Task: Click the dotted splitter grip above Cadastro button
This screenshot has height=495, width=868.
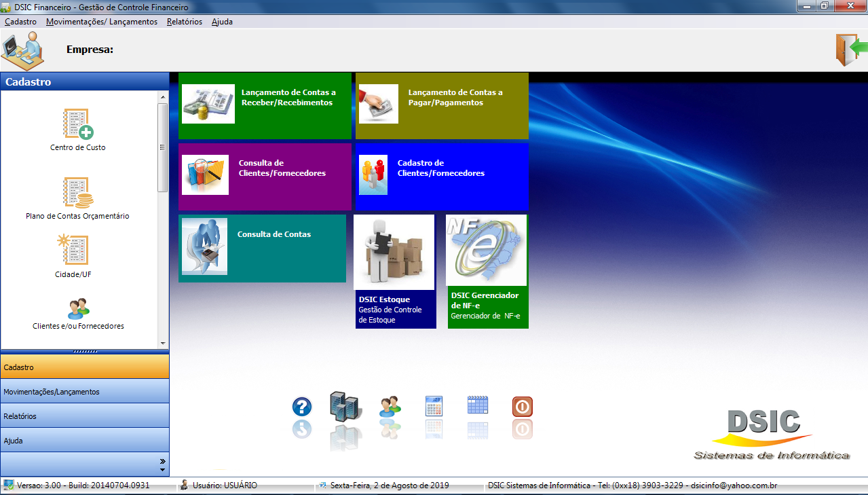Action: click(85, 352)
